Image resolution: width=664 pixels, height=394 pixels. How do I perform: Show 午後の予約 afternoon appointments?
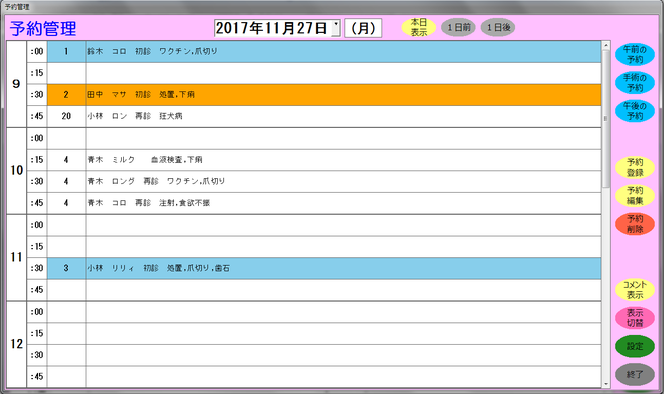click(x=635, y=111)
